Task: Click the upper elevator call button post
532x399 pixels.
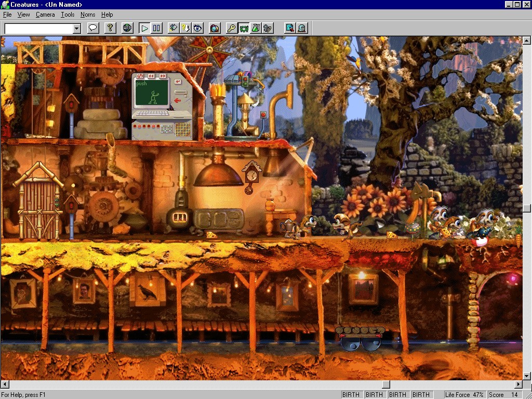Action: (x=71, y=115)
